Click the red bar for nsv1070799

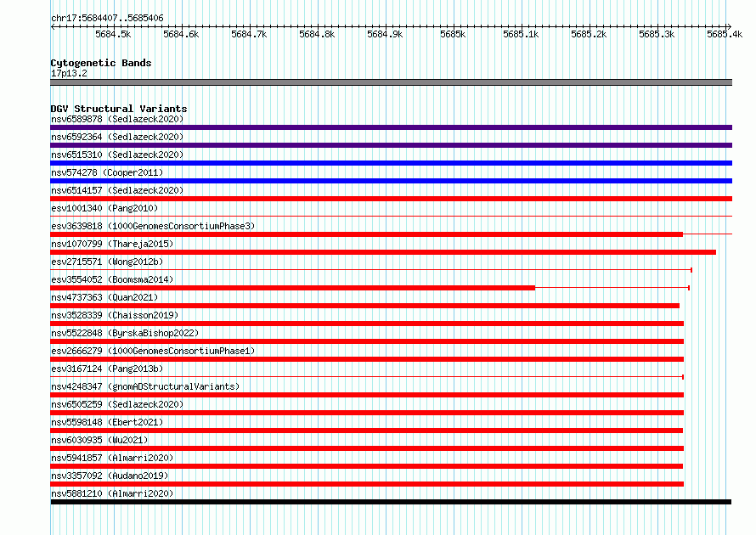click(x=383, y=252)
